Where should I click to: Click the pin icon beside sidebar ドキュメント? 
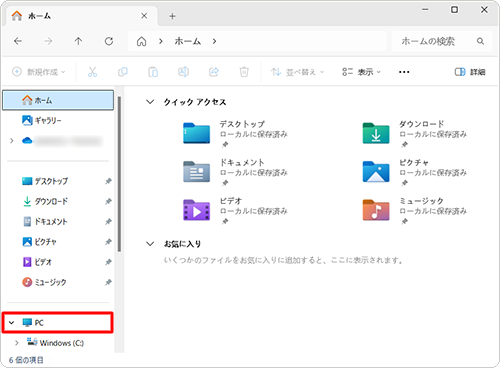click(108, 222)
